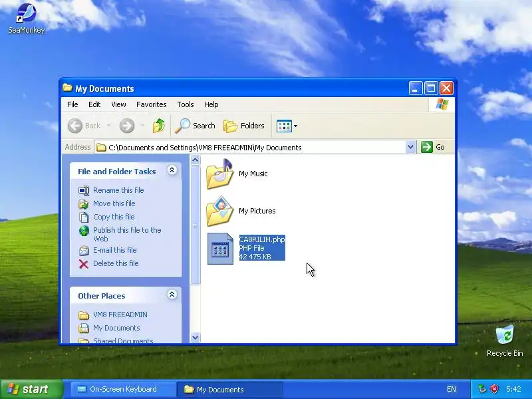532x399 pixels.
Task: Open the Favorites menu
Action: click(152, 104)
